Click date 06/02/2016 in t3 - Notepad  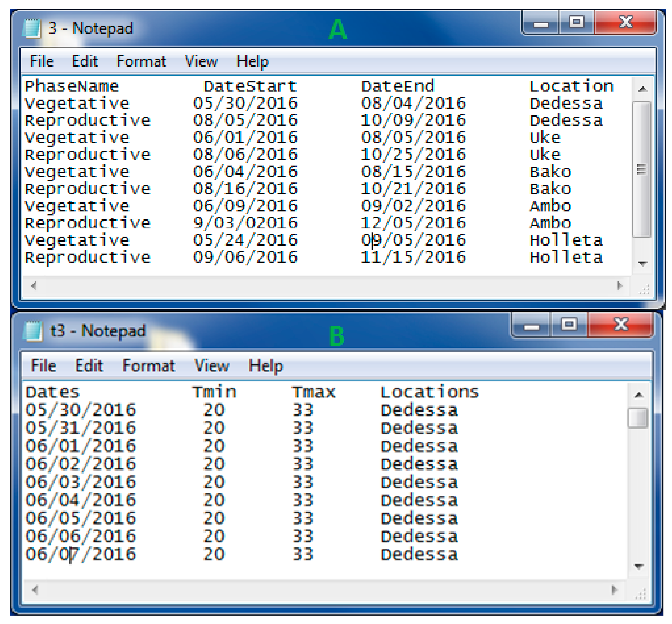pos(81,464)
